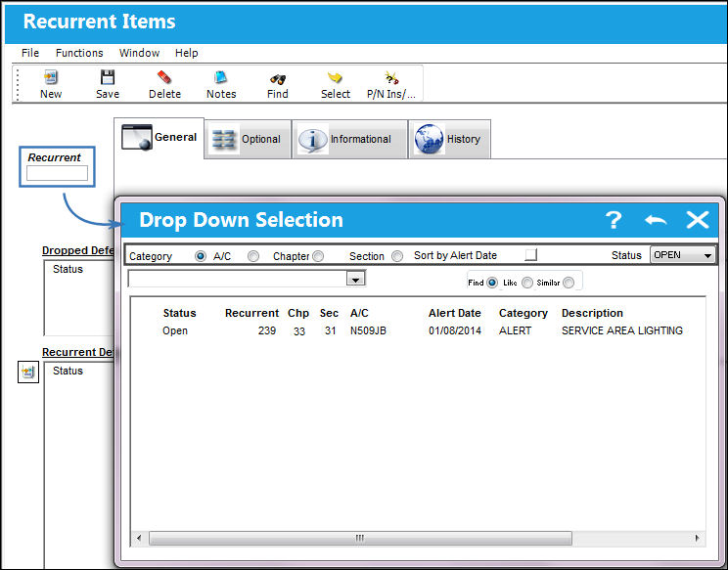Screen dimensions: 728x570
Task: Click the ALERT category cell
Action: pos(515,330)
